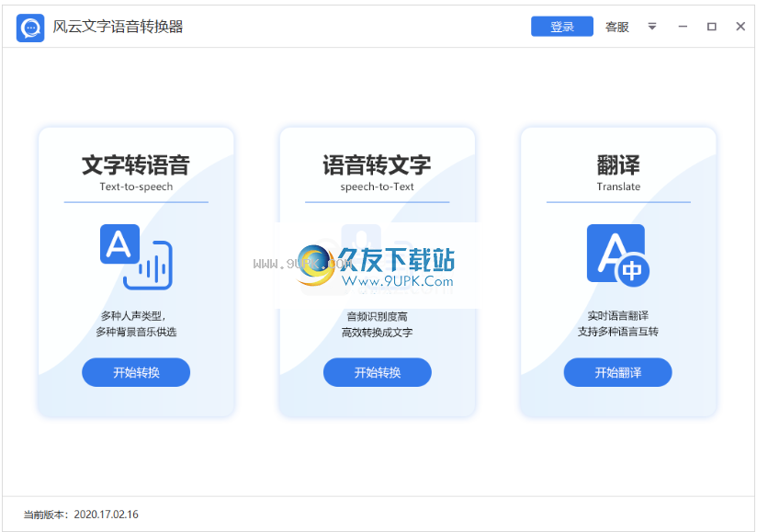Click the 开始翻译 button
Screen dimensions: 757x532
pyautogui.click(x=618, y=372)
